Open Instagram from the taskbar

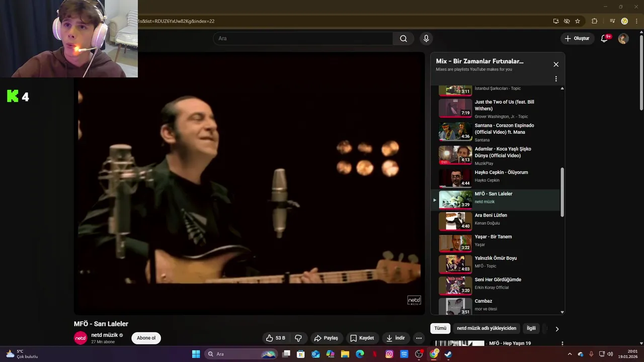coord(389,354)
